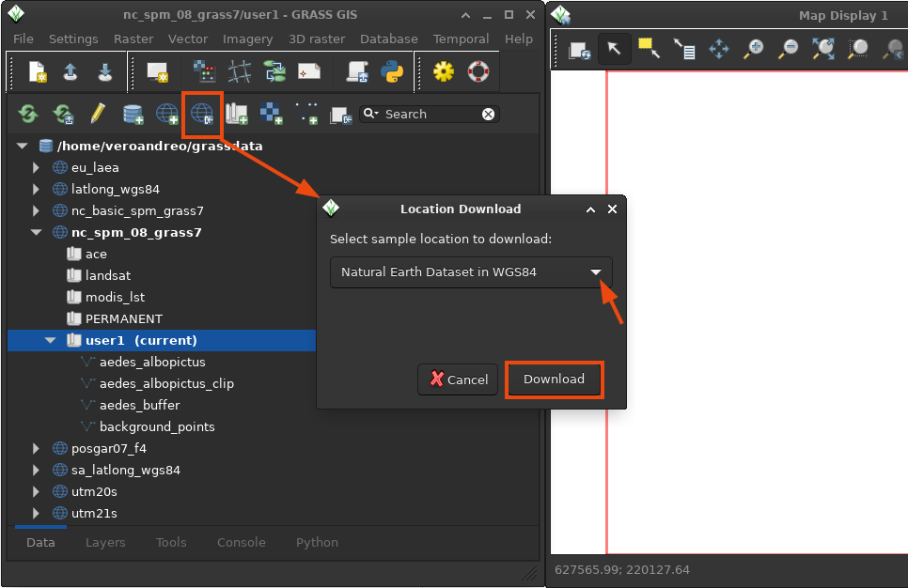Screen dimensions: 908x588
Task: Zoom to computational region in Map Display
Action: [857, 49]
